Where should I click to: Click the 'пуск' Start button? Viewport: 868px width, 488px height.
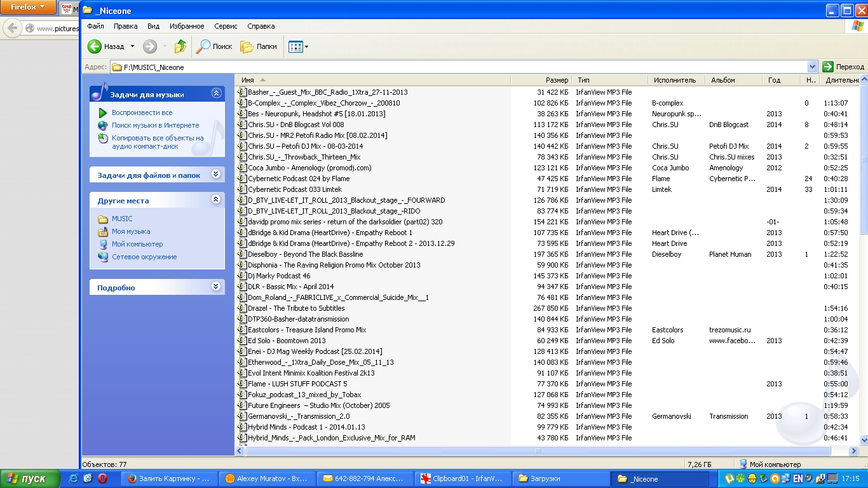click(30, 478)
